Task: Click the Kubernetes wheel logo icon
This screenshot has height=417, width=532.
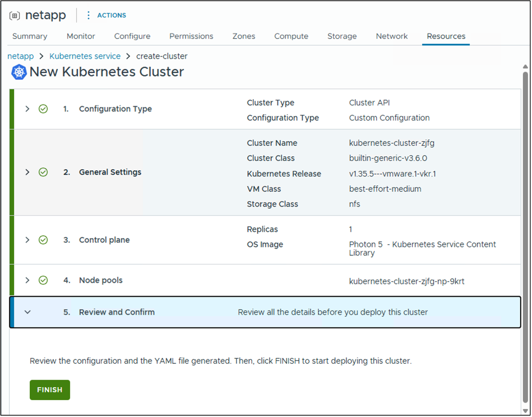Action: [19, 72]
